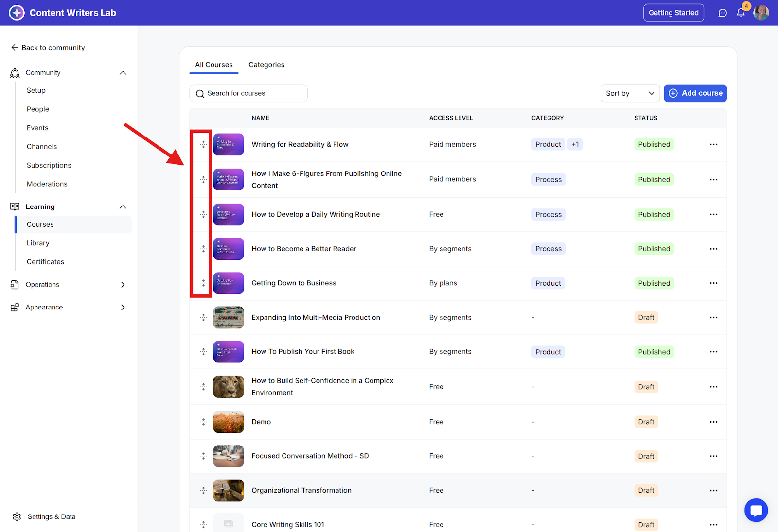Click drag handle for Writing for Readability & Flow
Screen dimensions: 778x532
point(203,144)
